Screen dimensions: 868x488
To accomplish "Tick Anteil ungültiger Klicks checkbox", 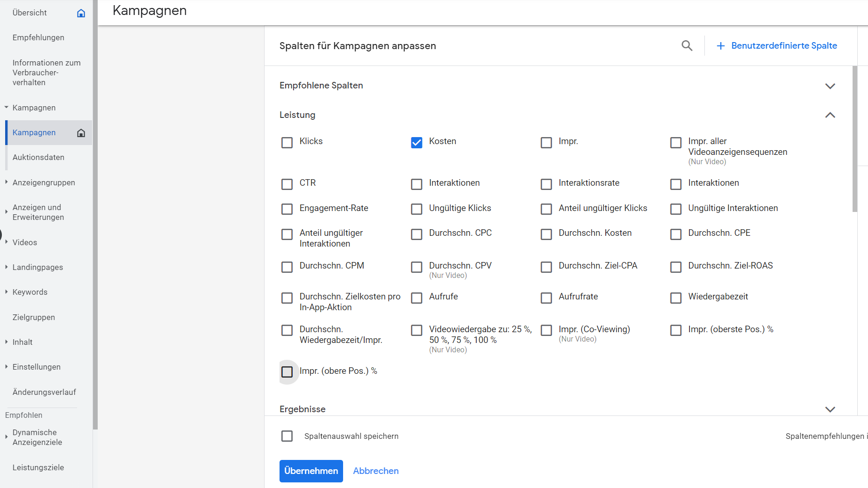I will (546, 209).
